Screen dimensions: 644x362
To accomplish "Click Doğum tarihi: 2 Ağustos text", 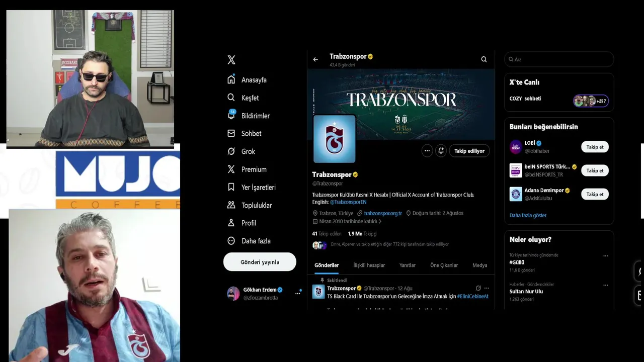I will click(x=438, y=213).
